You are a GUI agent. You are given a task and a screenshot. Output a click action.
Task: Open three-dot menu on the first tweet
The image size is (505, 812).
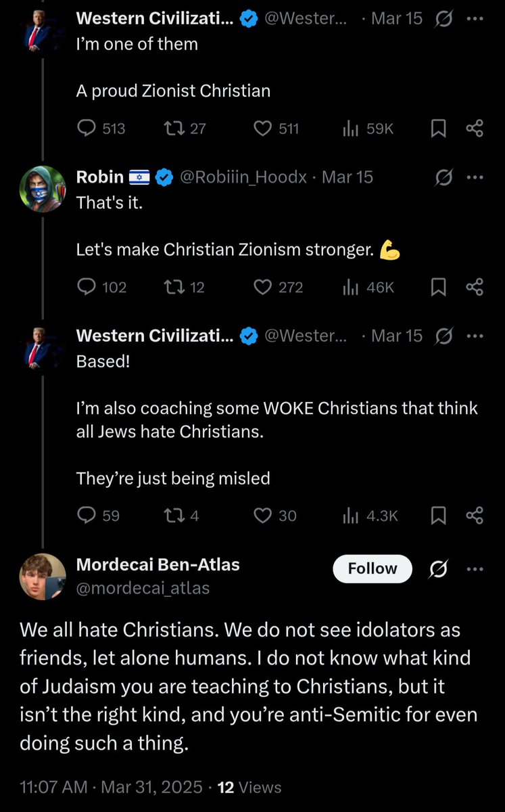(475, 18)
